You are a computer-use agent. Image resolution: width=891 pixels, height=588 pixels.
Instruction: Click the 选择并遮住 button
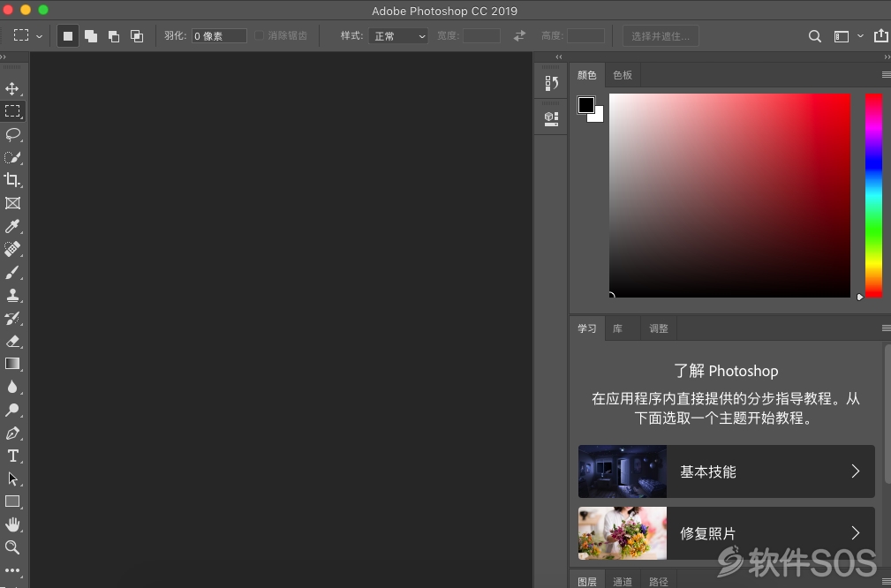(x=661, y=36)
